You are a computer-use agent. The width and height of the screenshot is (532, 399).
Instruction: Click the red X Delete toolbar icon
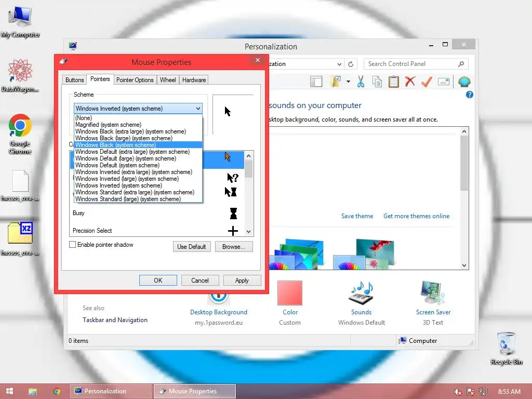410,82
